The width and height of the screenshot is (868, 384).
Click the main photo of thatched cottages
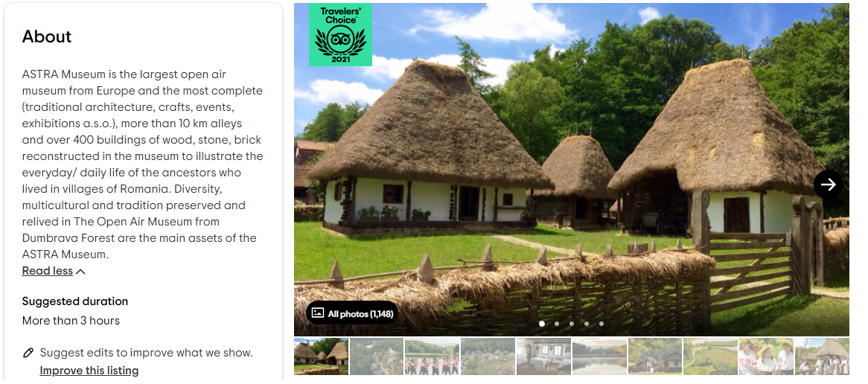pos(571,170)
